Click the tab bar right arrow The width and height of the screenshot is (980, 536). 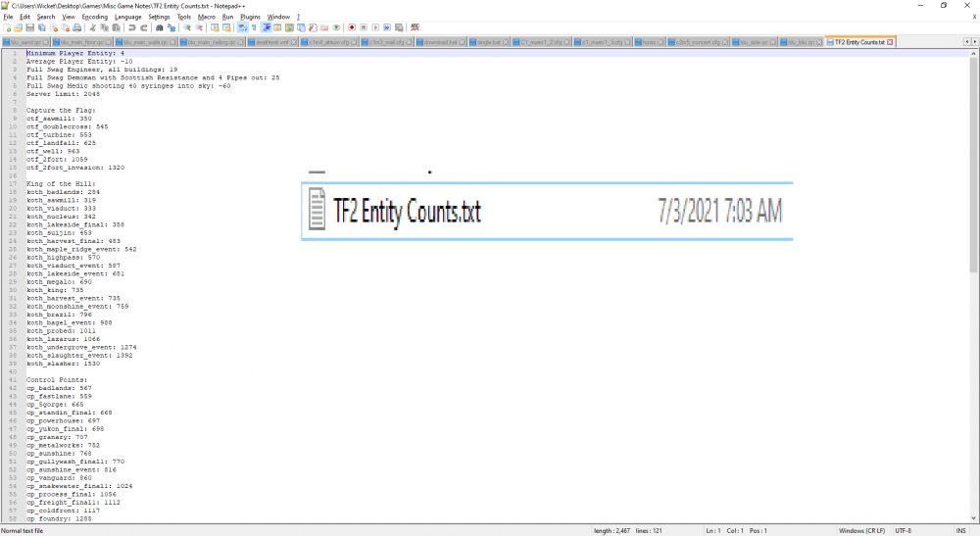[x=974, y=42]
